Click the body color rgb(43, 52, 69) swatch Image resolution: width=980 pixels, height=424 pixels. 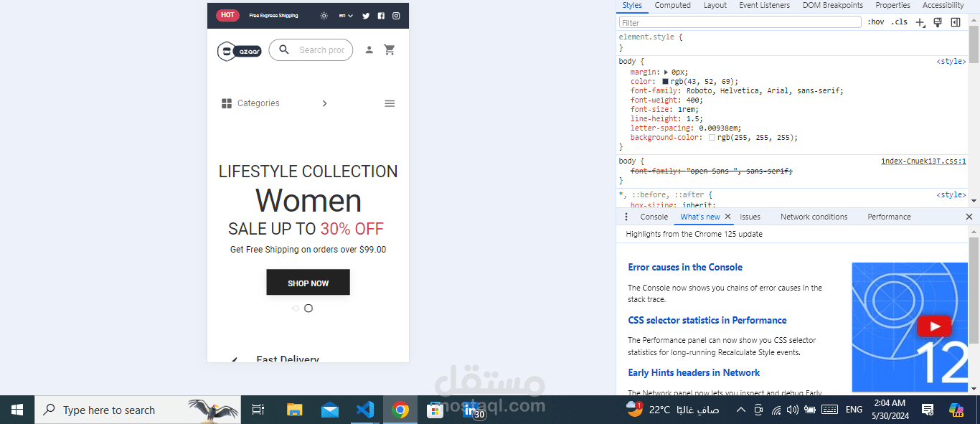pos(665,82)
